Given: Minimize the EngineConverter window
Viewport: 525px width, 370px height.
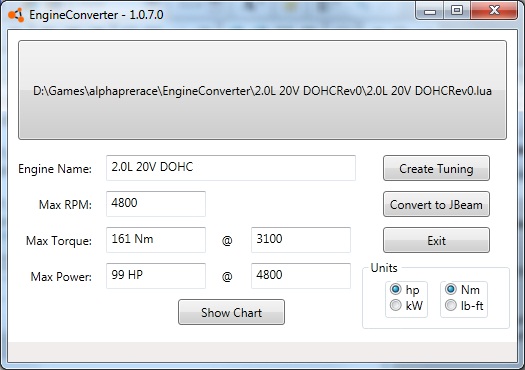Looking at the screenshot, I should (430, 11).
